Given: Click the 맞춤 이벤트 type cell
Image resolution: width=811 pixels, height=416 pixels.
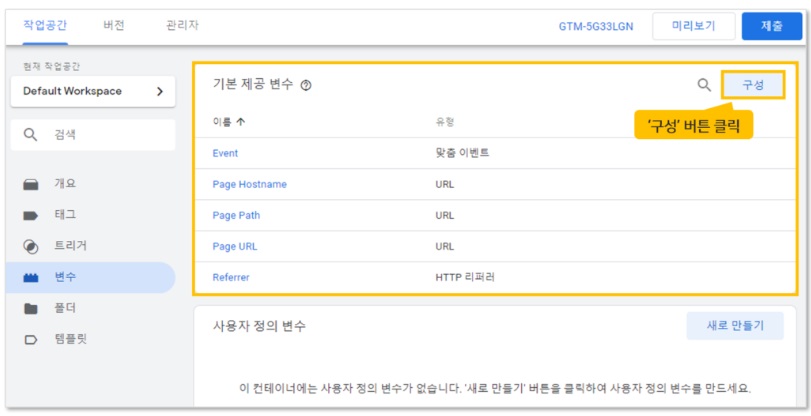Looking at the screenshot, I should pyautogui.click(x=462, y=153).
